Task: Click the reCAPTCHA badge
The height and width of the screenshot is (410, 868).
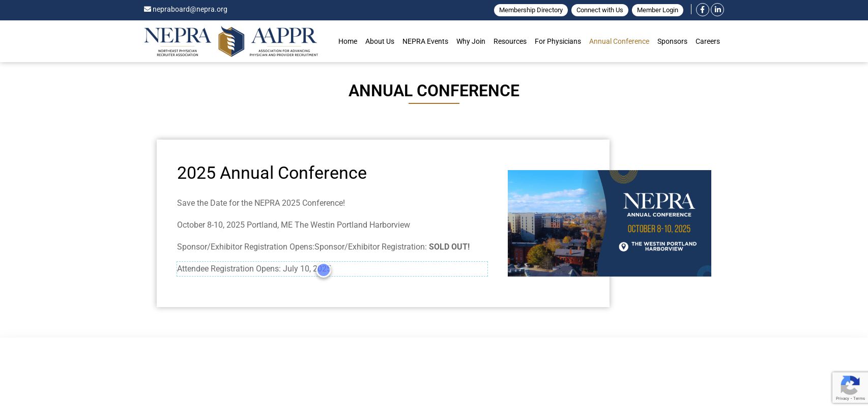Action: (x=850, y=388)
